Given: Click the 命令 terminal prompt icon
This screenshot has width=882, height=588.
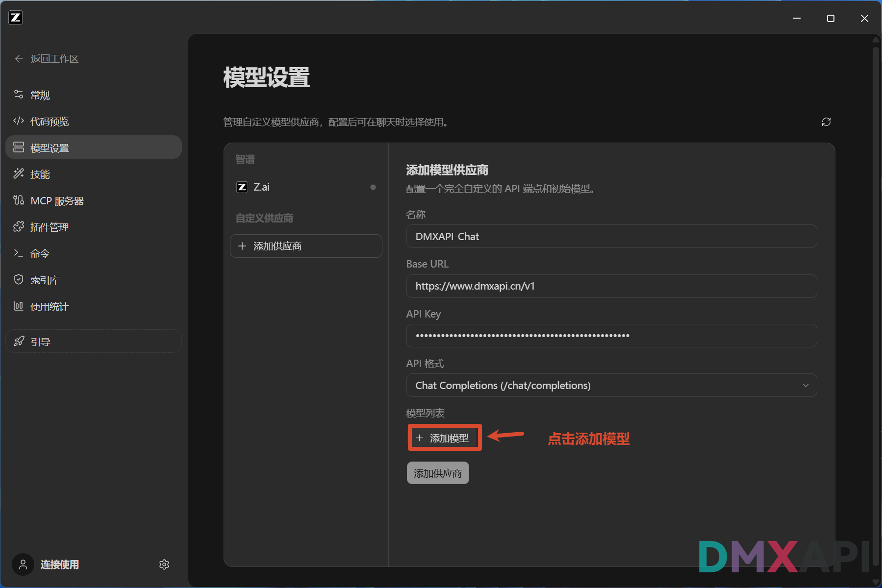Looking at the screenshot, I should [x=19, y=253].
